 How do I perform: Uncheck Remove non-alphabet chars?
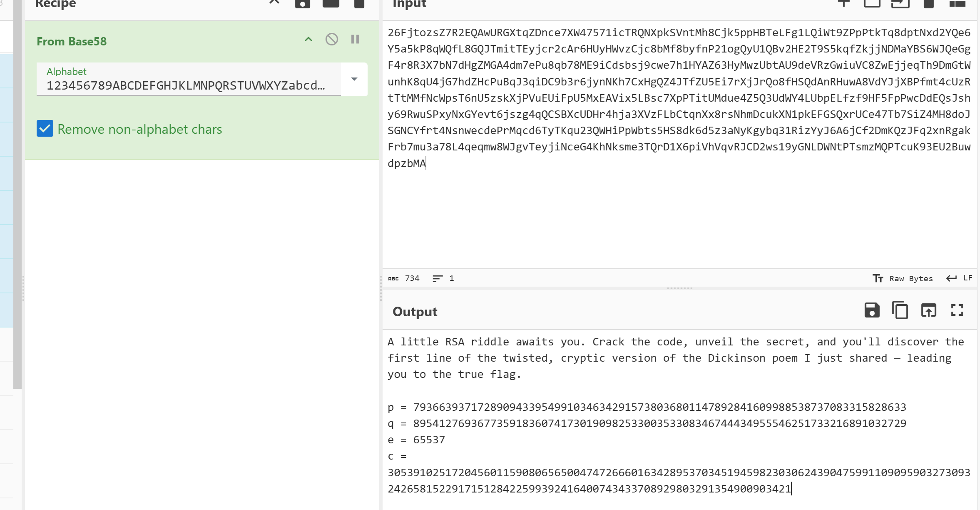pyautogui.click(x=45, y=129)
